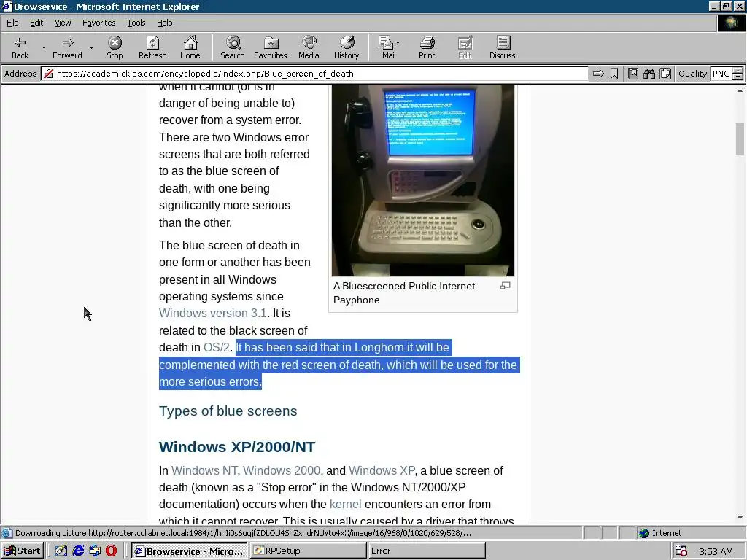Open the Quality PNG combo box
747x560 pixels.
click(x=721, y=74)
